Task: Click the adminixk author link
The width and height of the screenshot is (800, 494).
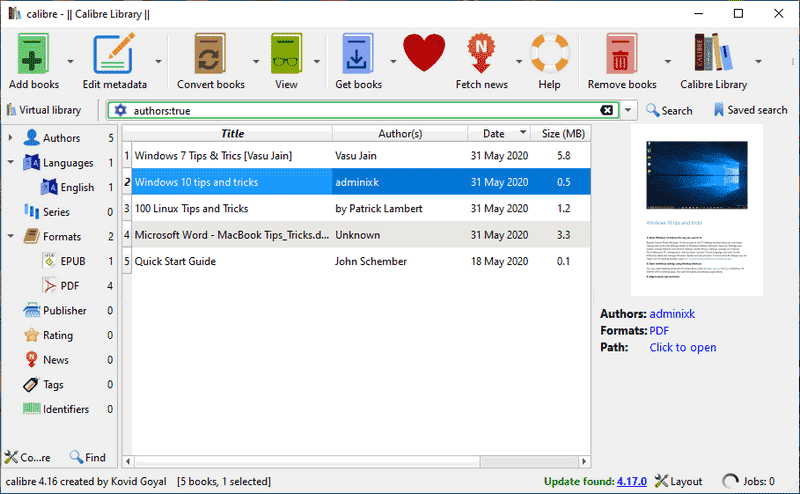Action: click(x=672, y=314)
